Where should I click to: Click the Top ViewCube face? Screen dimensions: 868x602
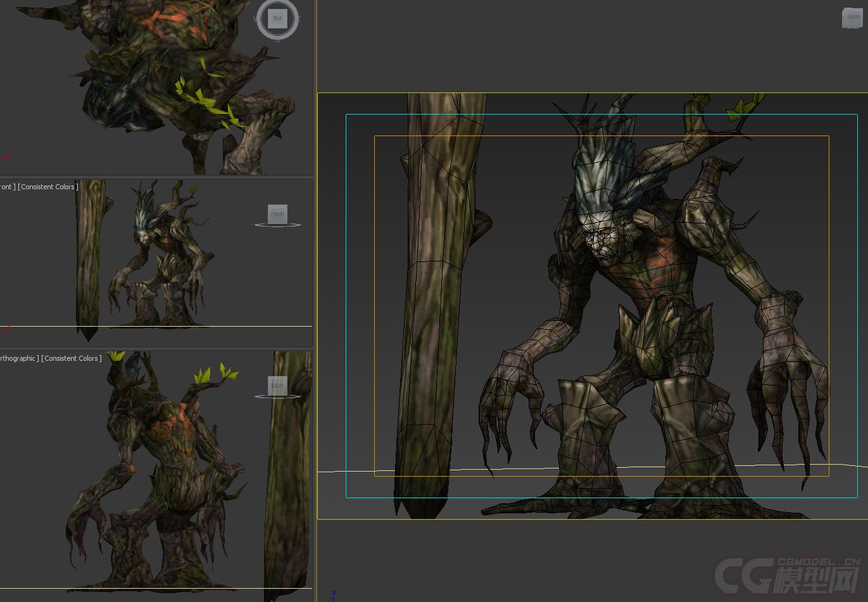tap(277, 18)
